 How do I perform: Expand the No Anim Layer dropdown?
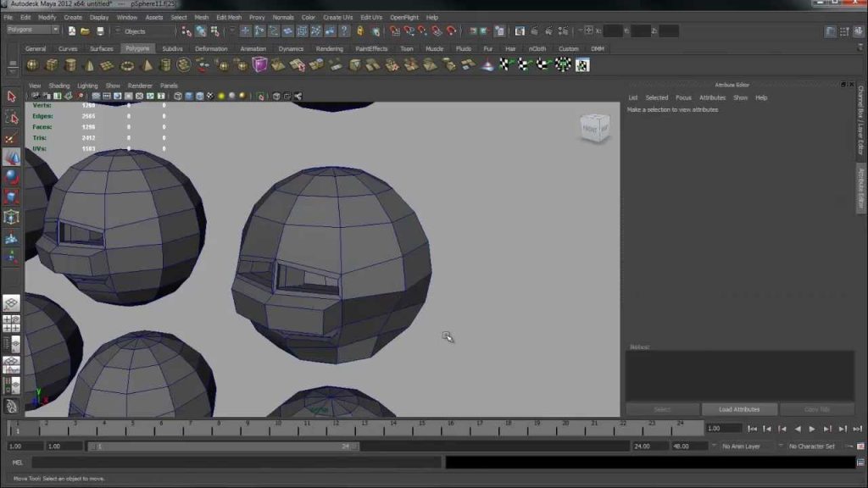(x=746, y=446)
